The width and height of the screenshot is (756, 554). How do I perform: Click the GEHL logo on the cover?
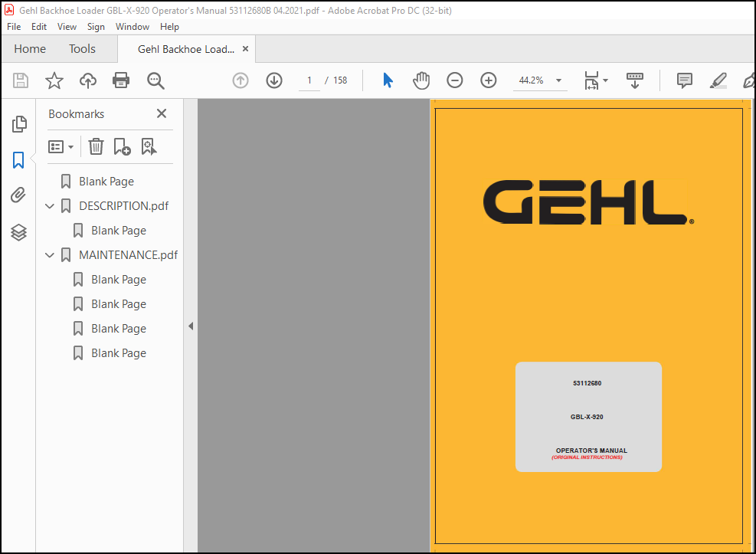[588, 202]
